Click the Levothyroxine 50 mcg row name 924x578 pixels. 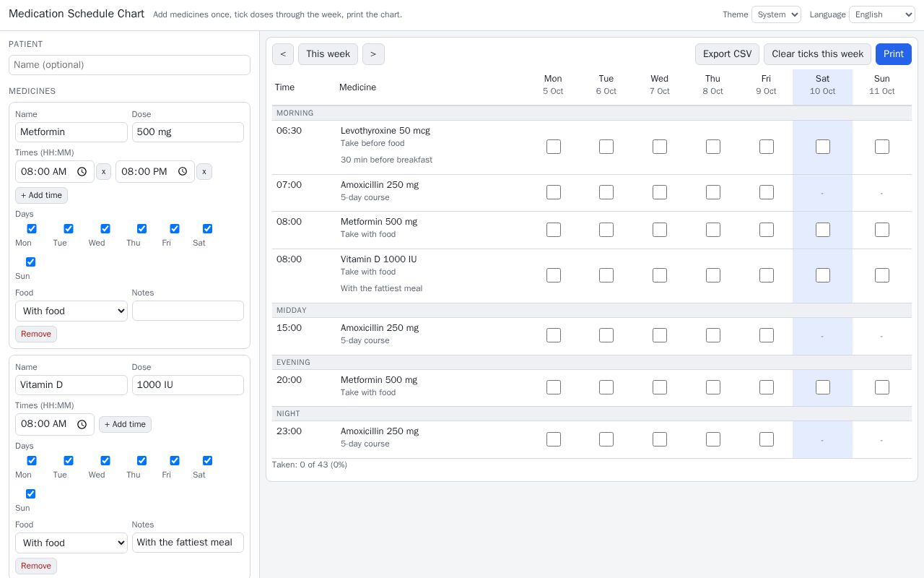pos(385,131)
